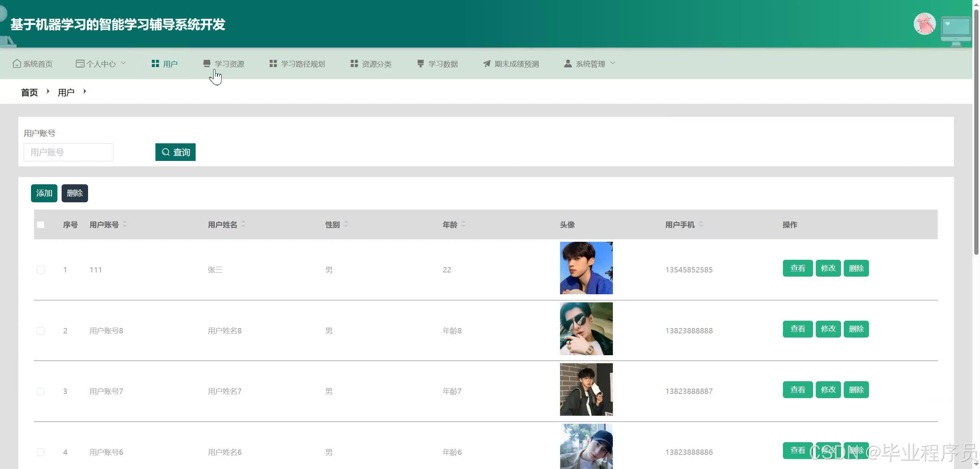The image size is (980, 469).
Task: Sort by 用户姓名 column arrows
Action: pyautogui.click(x=243, y=224)
